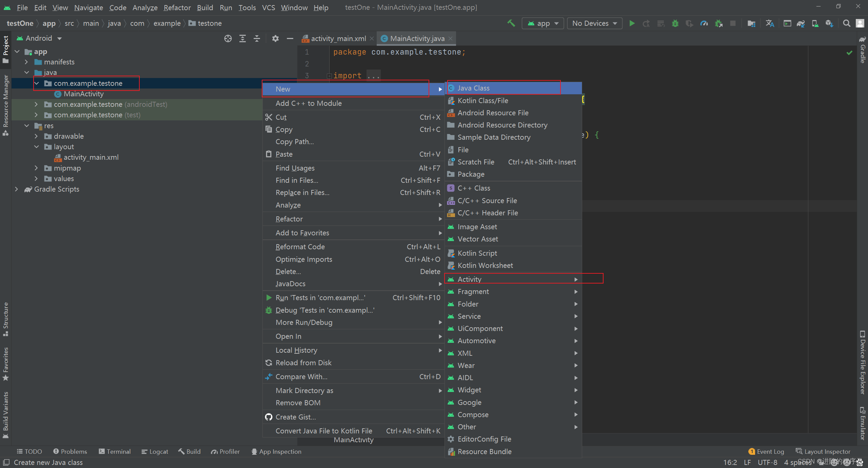This screenshot has width=868, height=468.
Task: Click LF line separator in status bar
Action: pyautogui.click(x=747, y=463)
